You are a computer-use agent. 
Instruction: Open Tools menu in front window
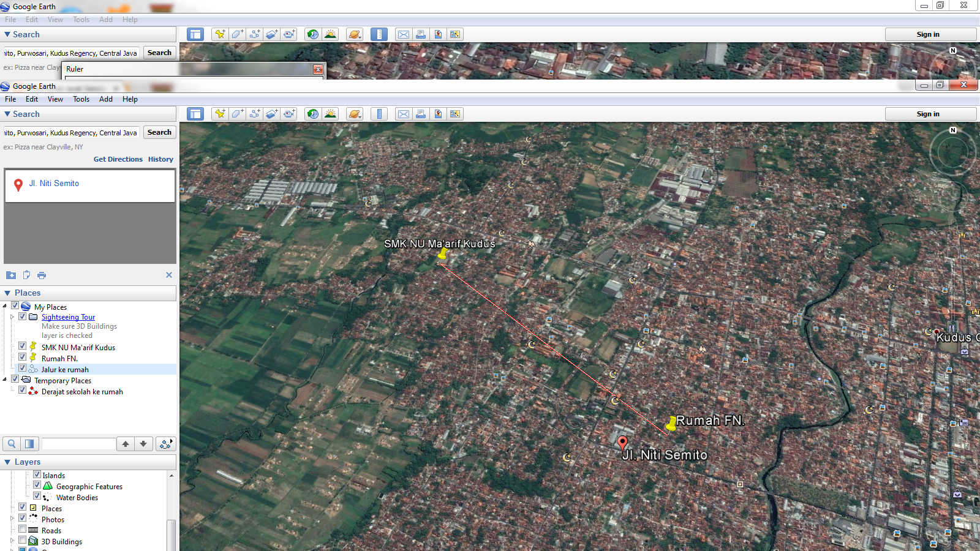(81, 99)
